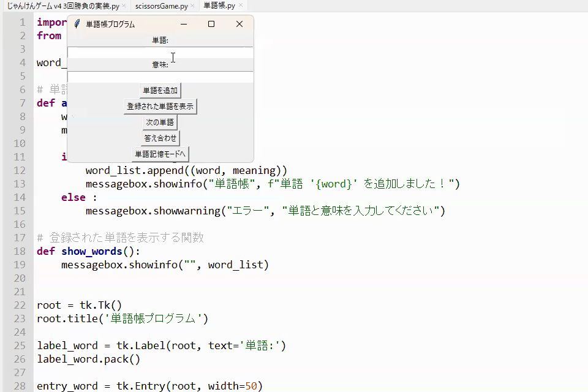
Task: Place cursor on word_list.append((word, meaning))
Action: (x=186, y=171)
